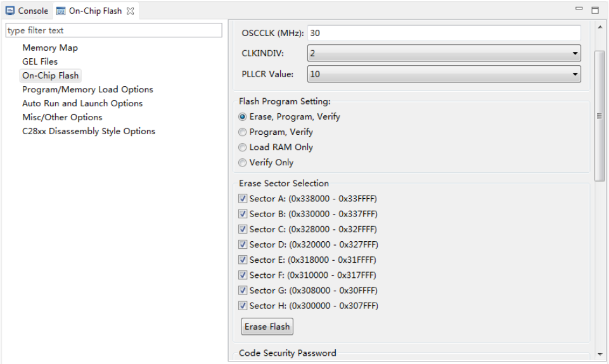Click the On-Chip Flash tab icon
The image size is (609, 364).
click(61, 11)
